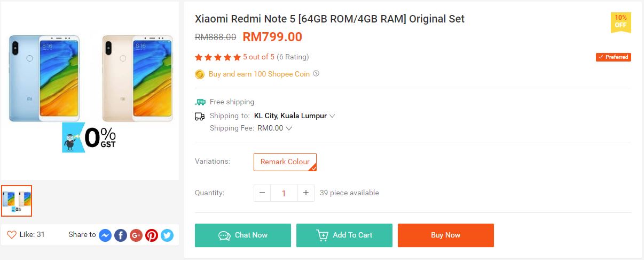The image size is (644, 260).
Task: Click the Chat Now button
Action: click(242, 235)
